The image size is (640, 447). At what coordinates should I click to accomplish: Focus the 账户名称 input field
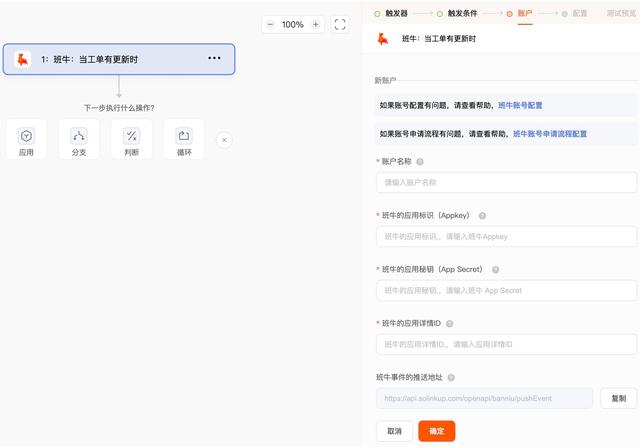coord(506,182)
